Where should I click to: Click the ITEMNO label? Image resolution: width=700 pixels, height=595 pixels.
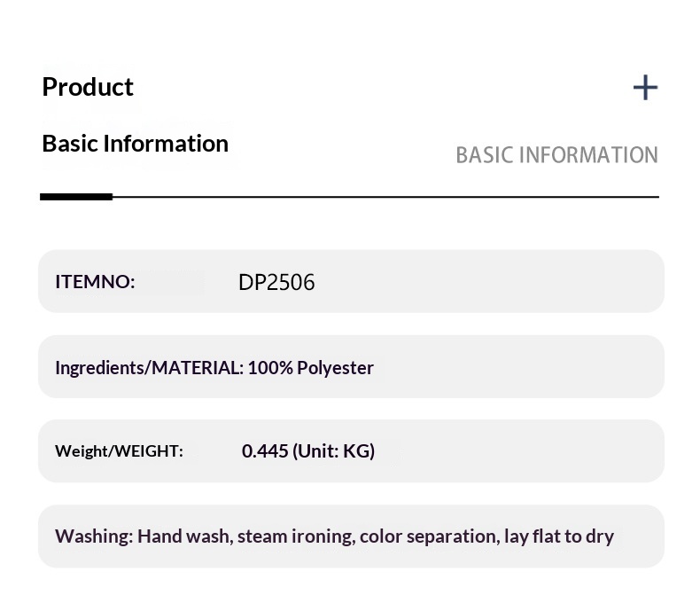click(x=95, y=282)
